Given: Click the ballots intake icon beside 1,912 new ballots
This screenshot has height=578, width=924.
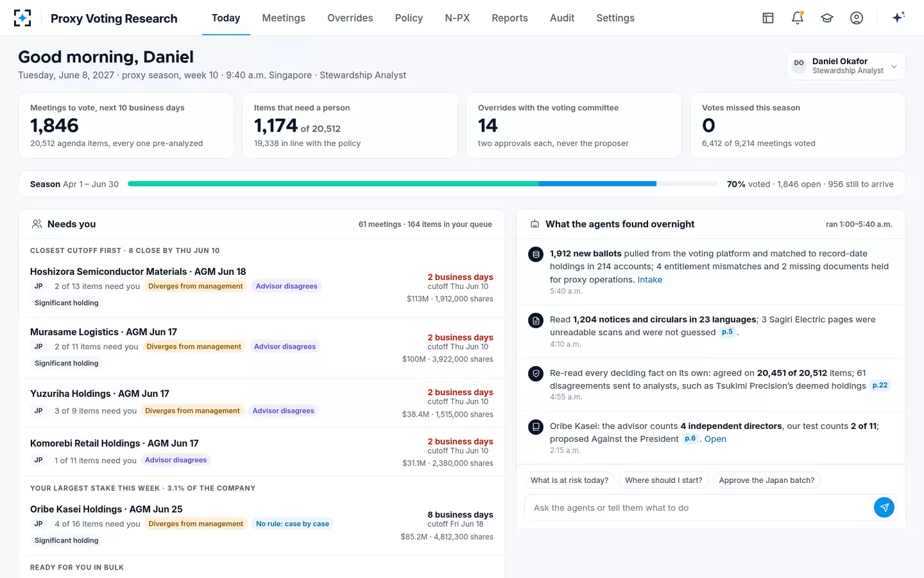Looking at the screenshot, I should tap(536, 254).
